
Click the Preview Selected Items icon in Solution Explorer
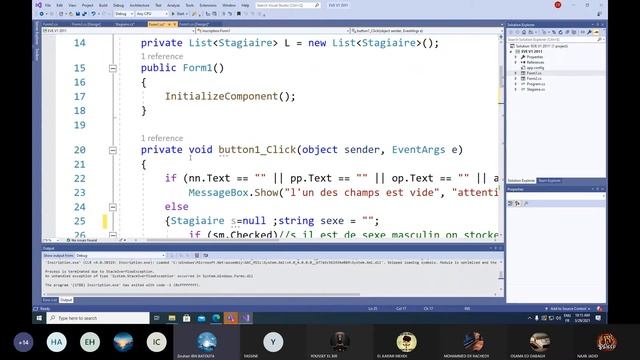[596, 32]
